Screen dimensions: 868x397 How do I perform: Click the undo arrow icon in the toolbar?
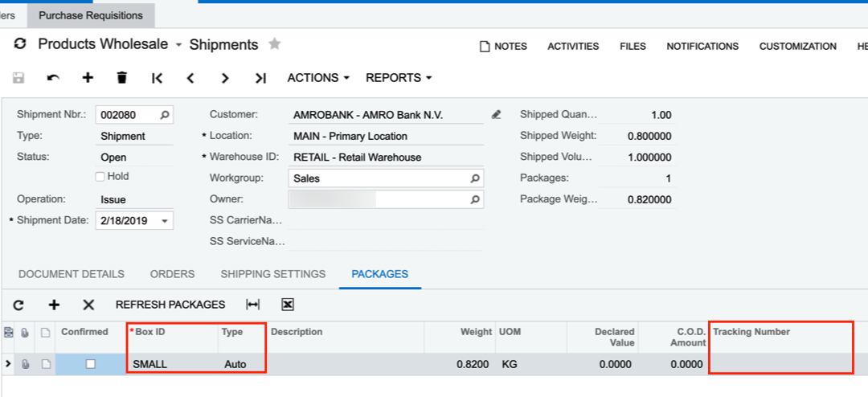click(53, 78)
